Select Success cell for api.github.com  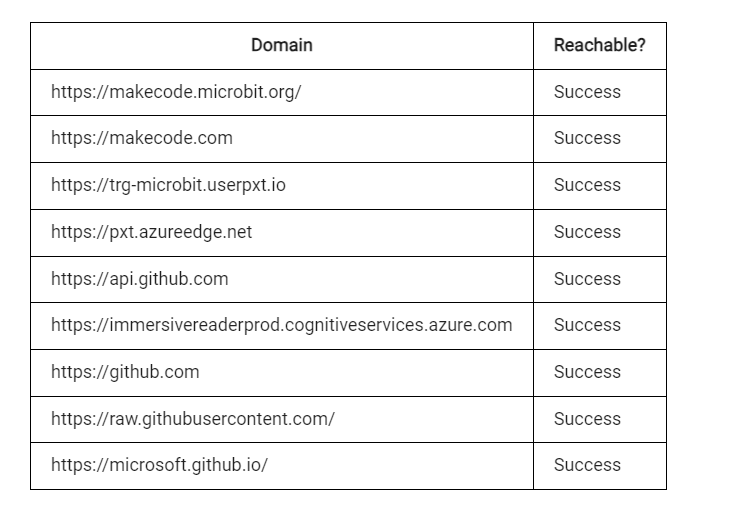point(587,279)
